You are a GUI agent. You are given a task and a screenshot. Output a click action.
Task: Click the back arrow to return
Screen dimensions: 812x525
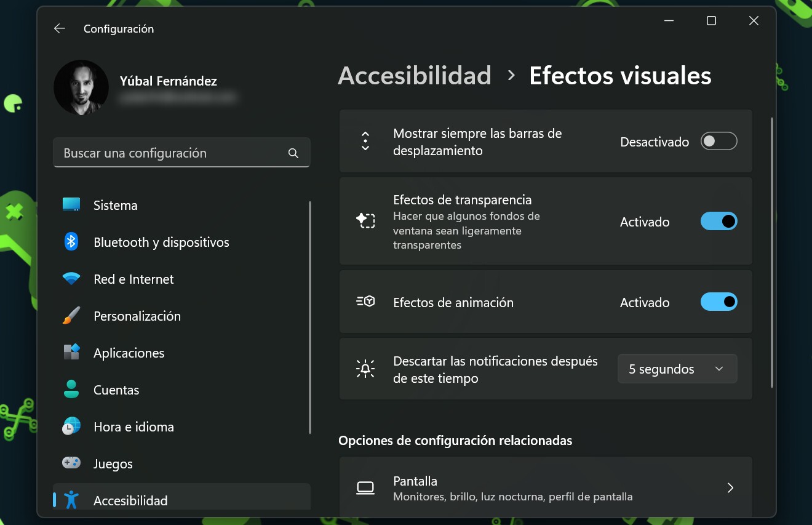click(59, 28)
